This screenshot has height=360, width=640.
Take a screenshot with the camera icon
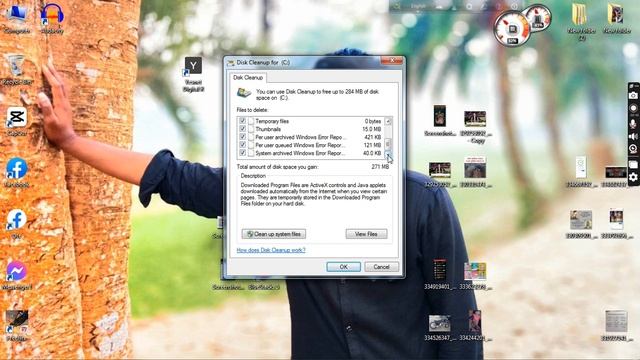click(x=633, y=96)
